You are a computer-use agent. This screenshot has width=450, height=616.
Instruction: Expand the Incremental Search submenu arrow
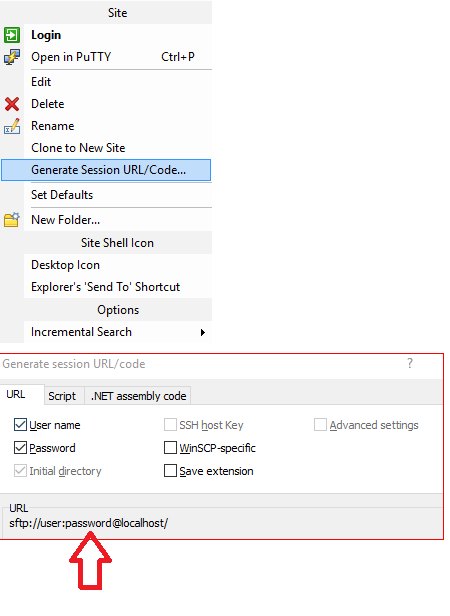coord(203,332)
